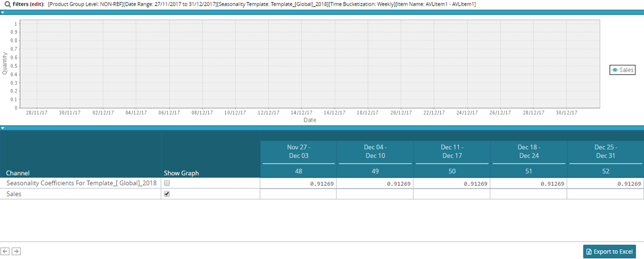Select the Dec 04 - Dec 10 column header
644x259 pixels.
pyautogui.click(x=375, y=151)
